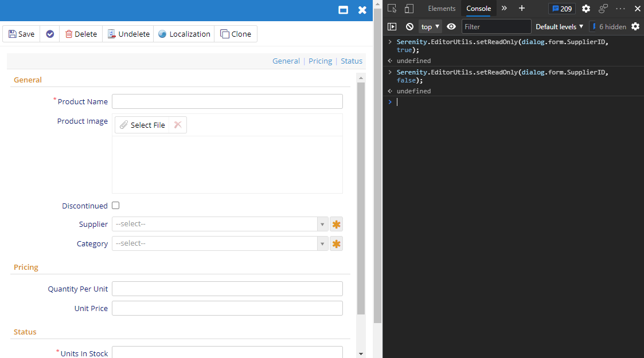Open the Default levels dropdown
Viewport: 644px width, 358px height.
559,26
